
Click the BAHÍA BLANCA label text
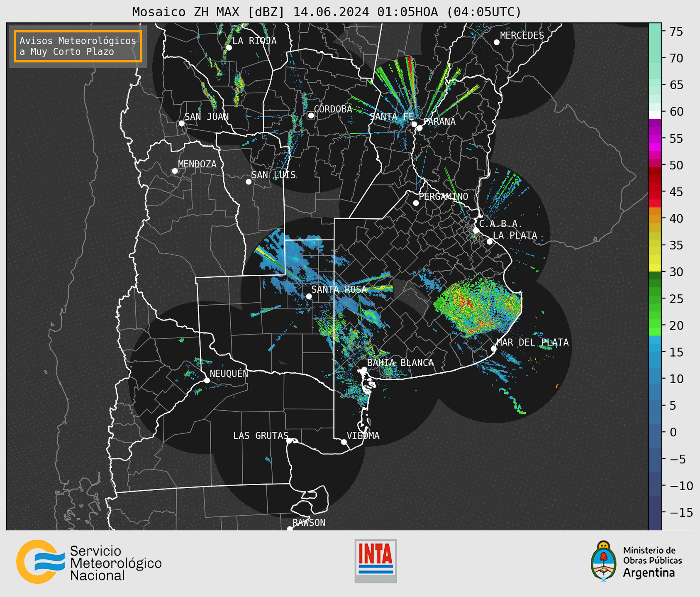(x=400, y=363)
